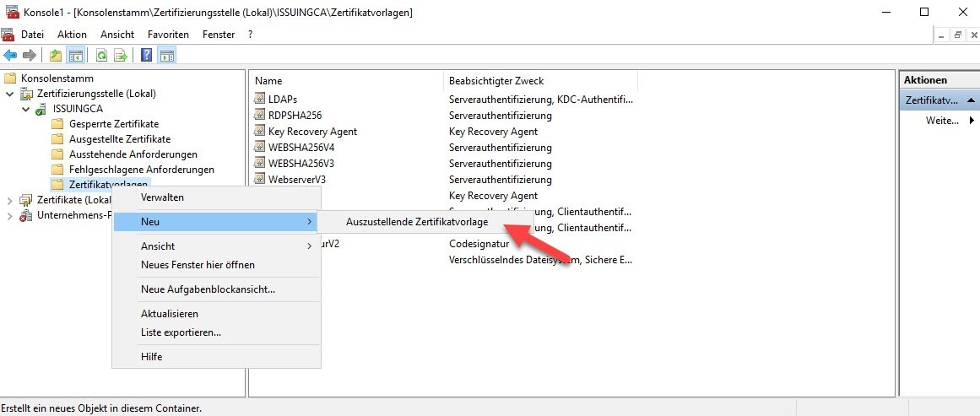Open the Gesperrte Zertifikate folder

[113, 124]
